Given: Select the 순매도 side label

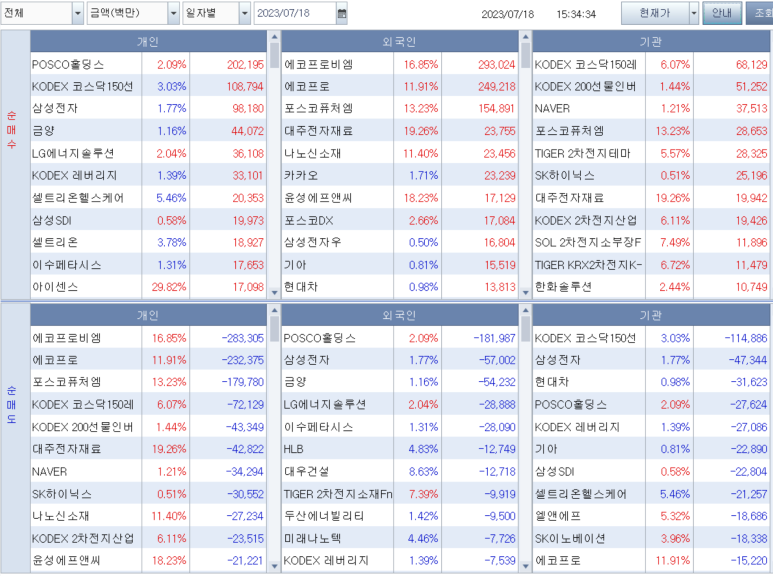Looking at the screenshot, I should tap(11, 405).
